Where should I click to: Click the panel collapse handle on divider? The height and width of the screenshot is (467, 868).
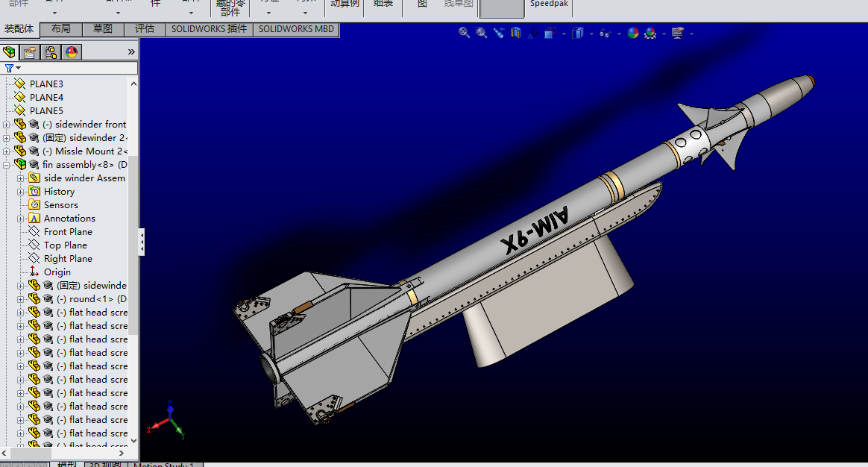click(x=142, y=242)
